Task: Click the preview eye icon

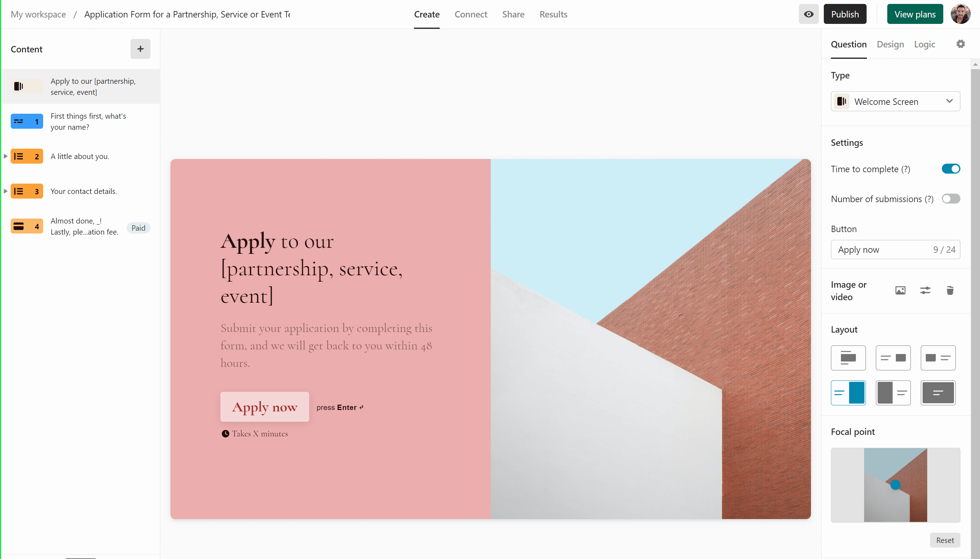Action: 808,14
